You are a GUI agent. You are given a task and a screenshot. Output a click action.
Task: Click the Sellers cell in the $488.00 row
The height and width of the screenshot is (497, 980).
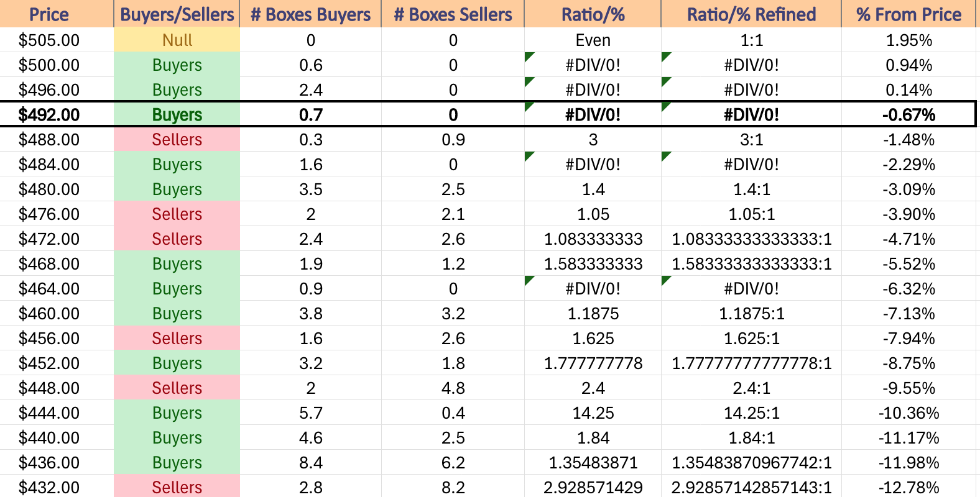pos(177,139)
